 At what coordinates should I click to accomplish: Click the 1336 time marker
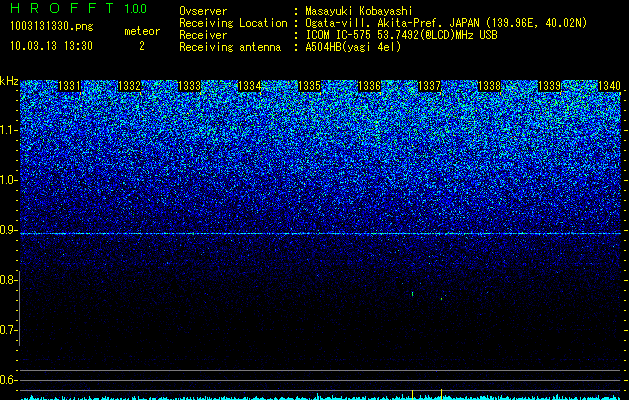pos(369,86)
